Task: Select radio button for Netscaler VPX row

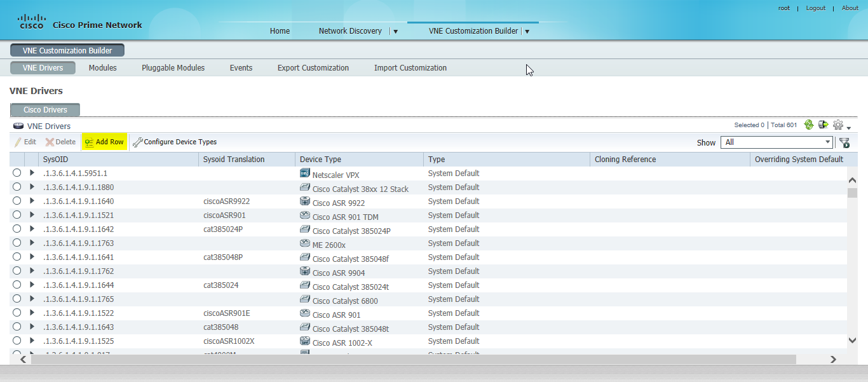Action: (x=17, y=173)
